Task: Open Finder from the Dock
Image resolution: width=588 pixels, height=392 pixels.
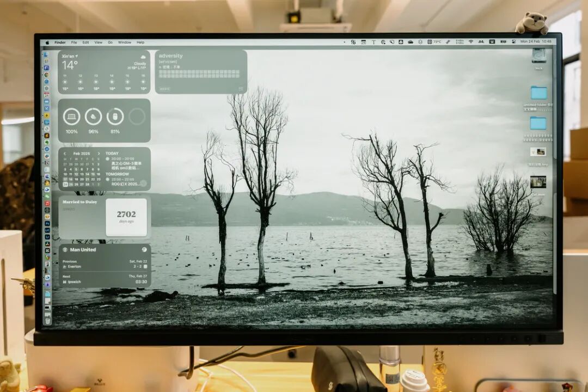Action: coord(46,55)
